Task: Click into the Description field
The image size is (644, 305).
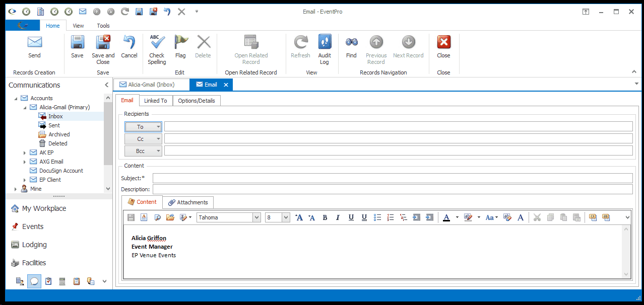Action: coord(393,189)
